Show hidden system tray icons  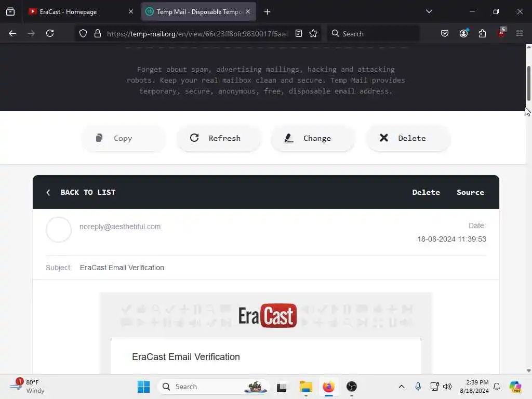point(402,387)
